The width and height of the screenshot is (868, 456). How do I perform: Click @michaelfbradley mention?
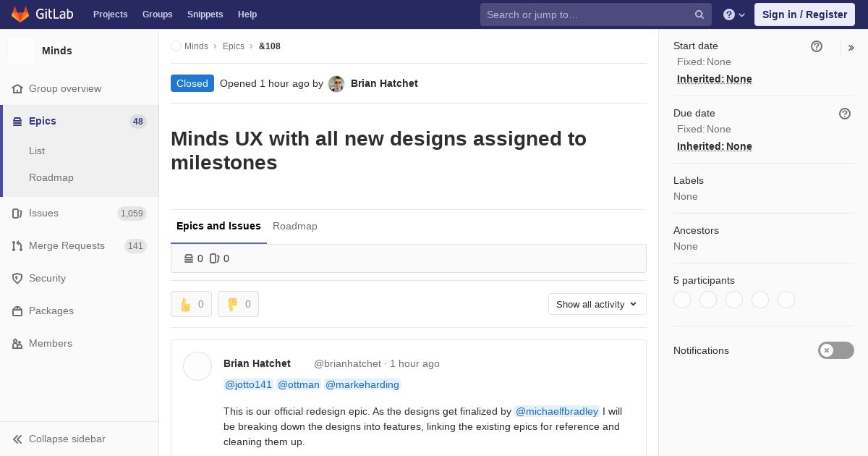coord(557,411)
